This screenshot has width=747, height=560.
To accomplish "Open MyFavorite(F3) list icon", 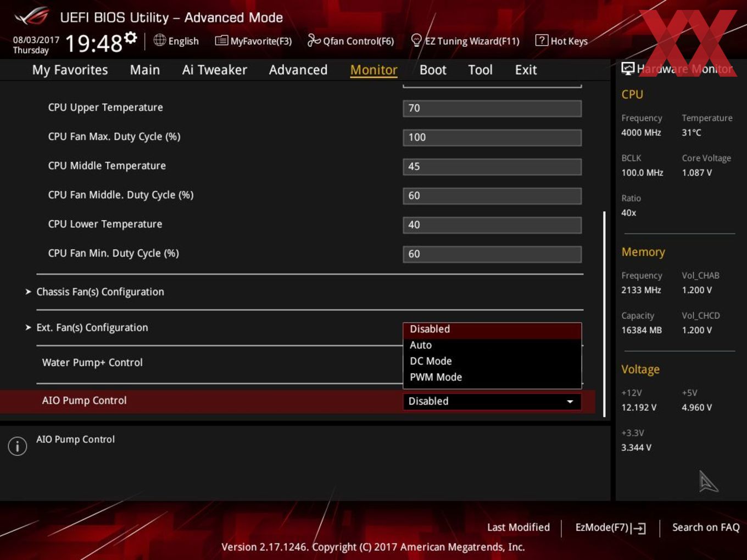I will 221,41.
